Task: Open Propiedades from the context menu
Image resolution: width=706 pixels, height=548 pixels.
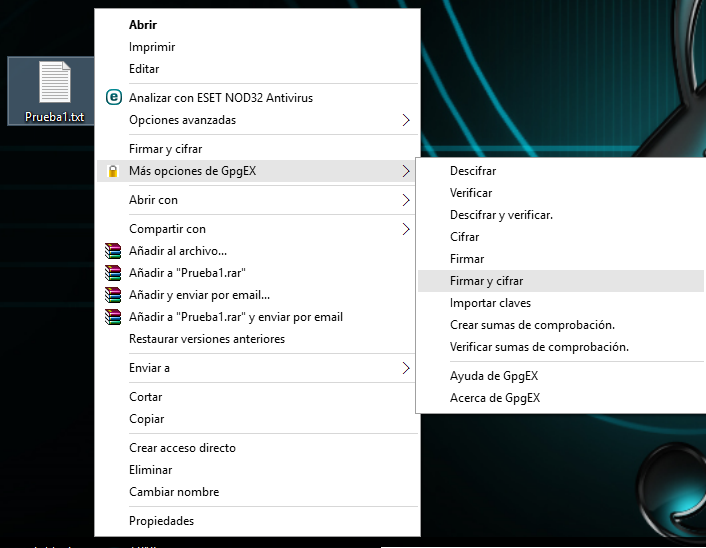Action: coord(258,521)
